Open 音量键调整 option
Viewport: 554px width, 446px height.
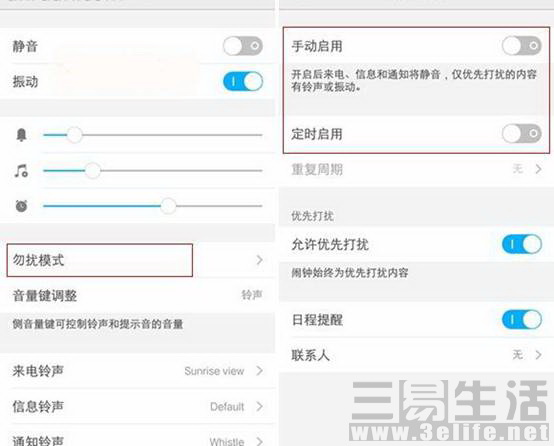click(137, 295)
